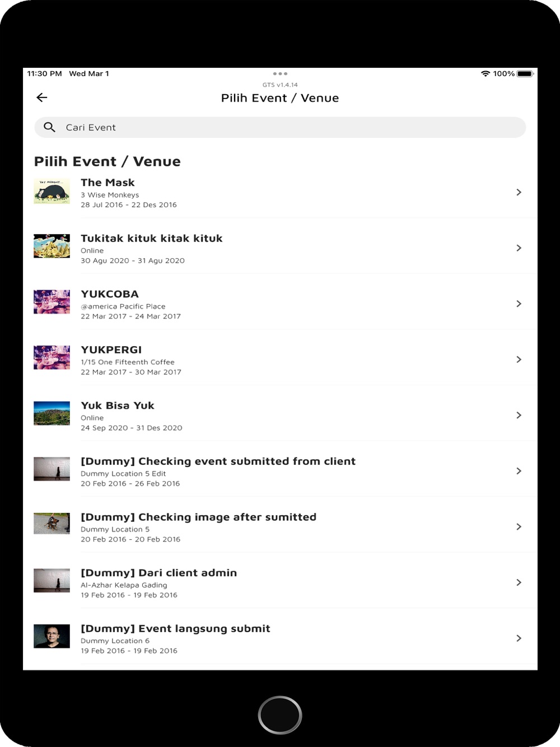The height and width of the screenshot is (747, 560).
Task: Go back using the arrow icon
Action: 42,98
